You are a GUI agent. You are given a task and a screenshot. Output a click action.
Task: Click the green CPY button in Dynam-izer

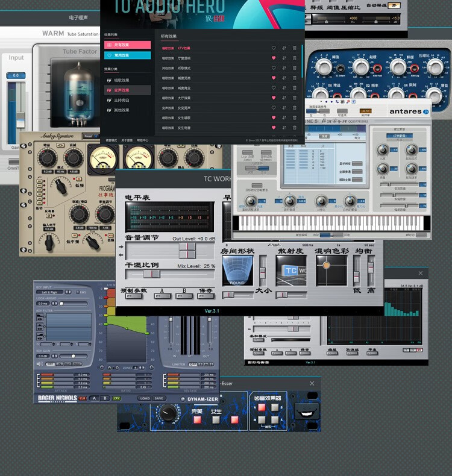(116, 398)
